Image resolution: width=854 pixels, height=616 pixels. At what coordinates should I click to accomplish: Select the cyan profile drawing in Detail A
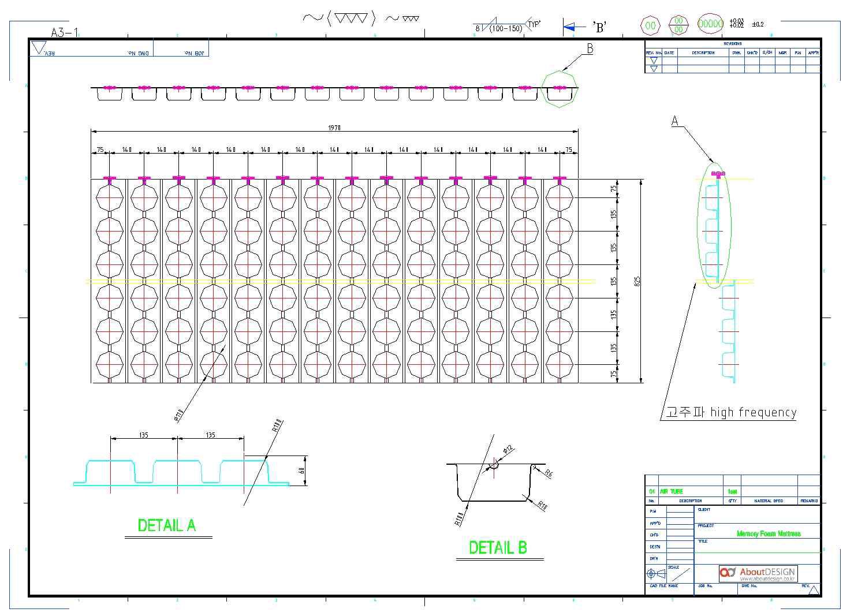(x=181, y=472)
